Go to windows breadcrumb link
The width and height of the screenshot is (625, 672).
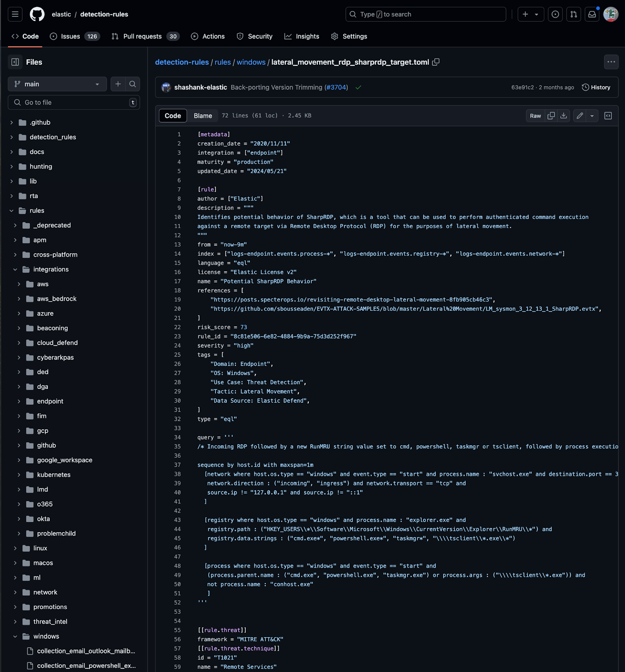point(251,62)
